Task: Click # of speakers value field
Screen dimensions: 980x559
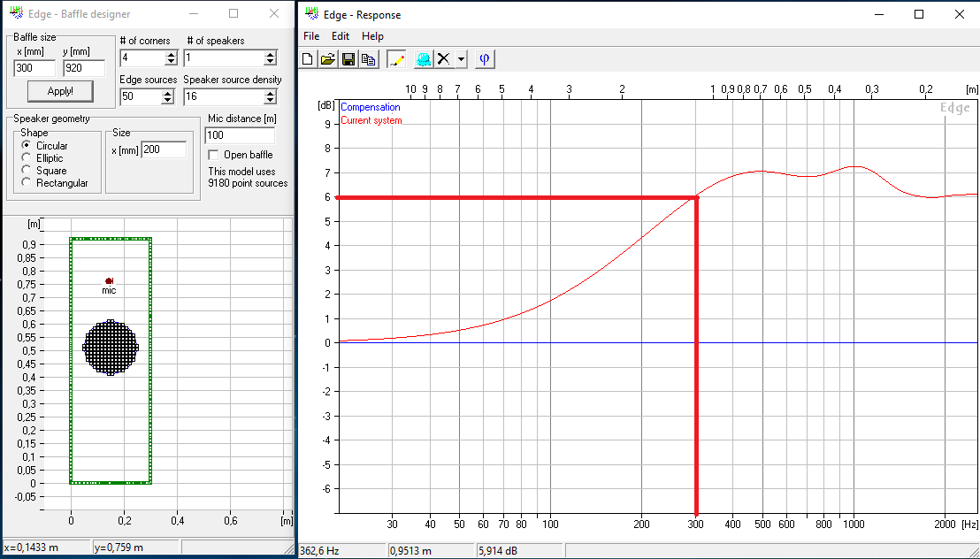Action: [x=224, y=58]
